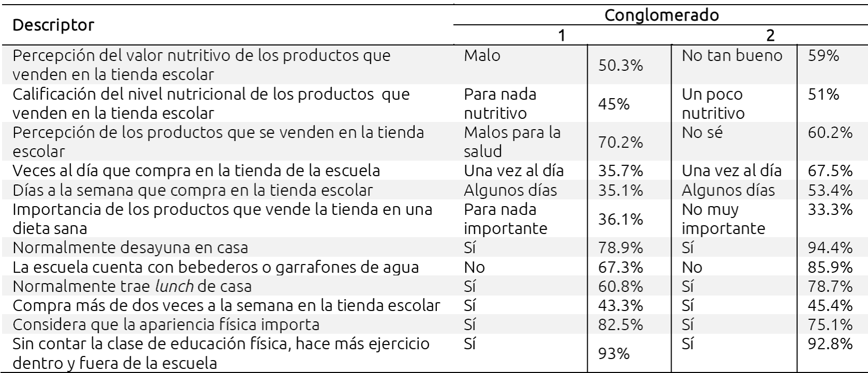The height and width of the screenshot is (373, 868).
Task: Click the 92.8% value cell
Action: tap(830, 344)
